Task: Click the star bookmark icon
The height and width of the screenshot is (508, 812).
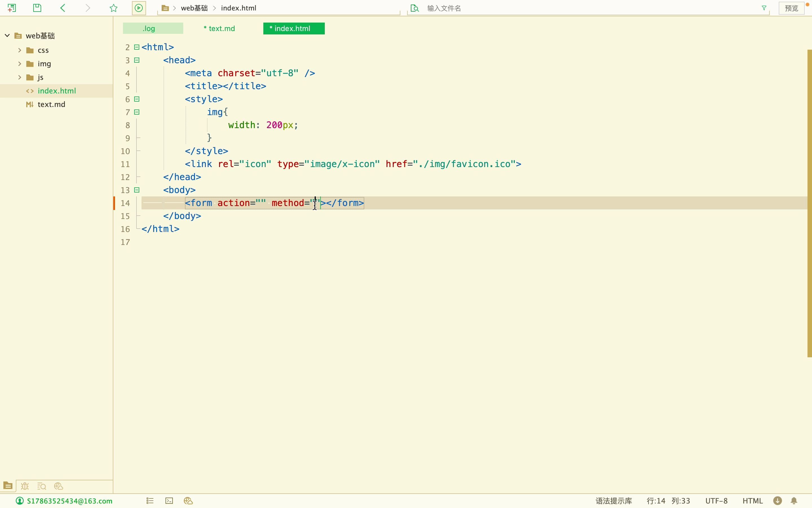Action: pyautogui.click(x=113, y=8)
